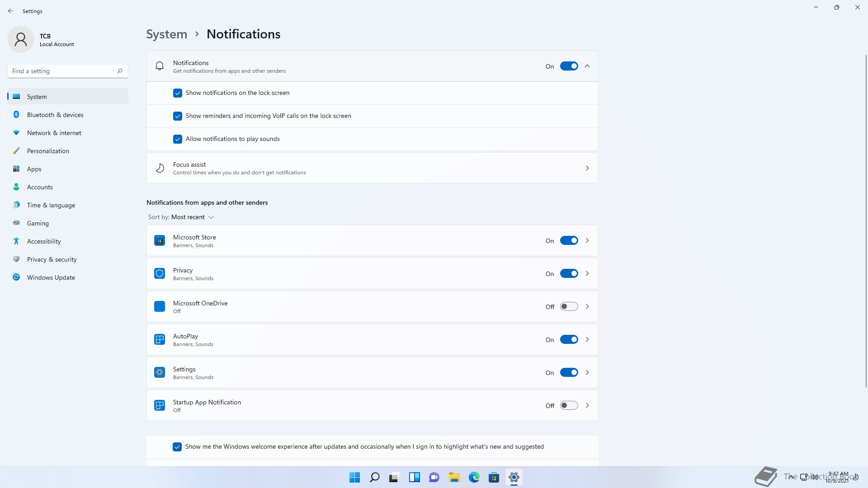Turn off the main Notifications toggle
The width and height of the screenshot is (868, 488).
(x=569, y=66)
